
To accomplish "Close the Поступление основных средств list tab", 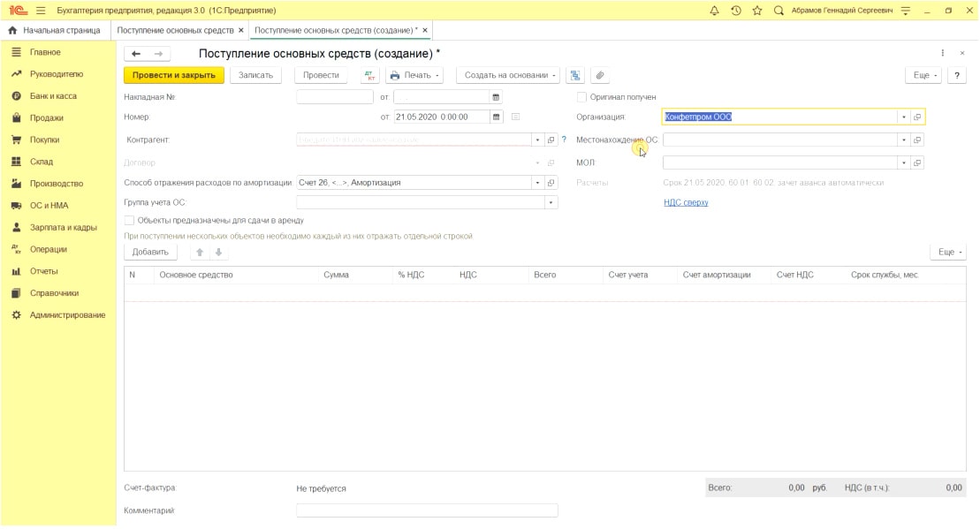I will (x=240, y=31).
